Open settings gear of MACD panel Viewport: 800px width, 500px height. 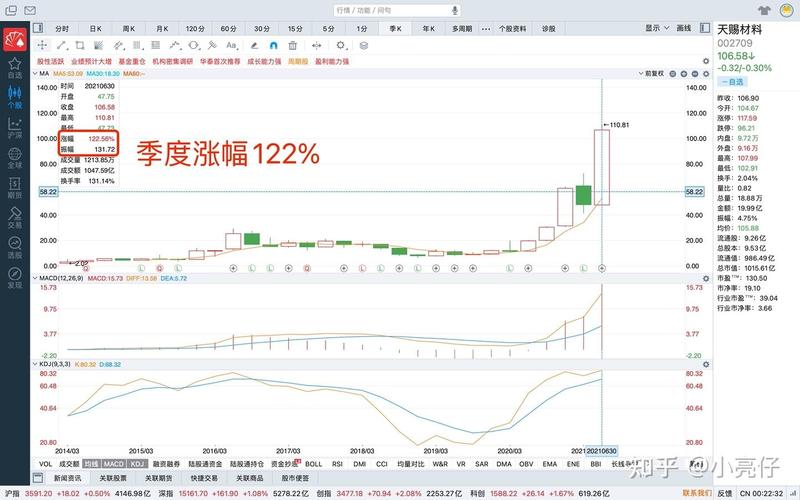[706, 279]
